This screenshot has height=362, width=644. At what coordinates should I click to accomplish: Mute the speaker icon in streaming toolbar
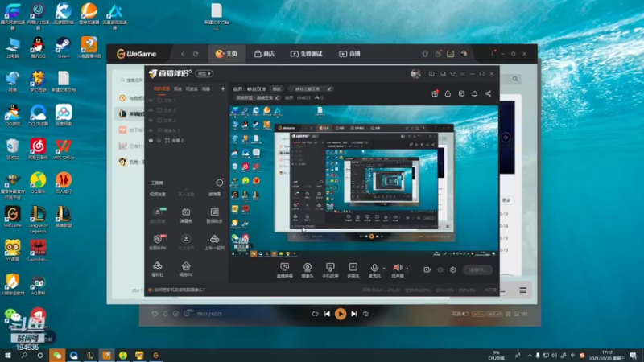click(x=397, y=268)
